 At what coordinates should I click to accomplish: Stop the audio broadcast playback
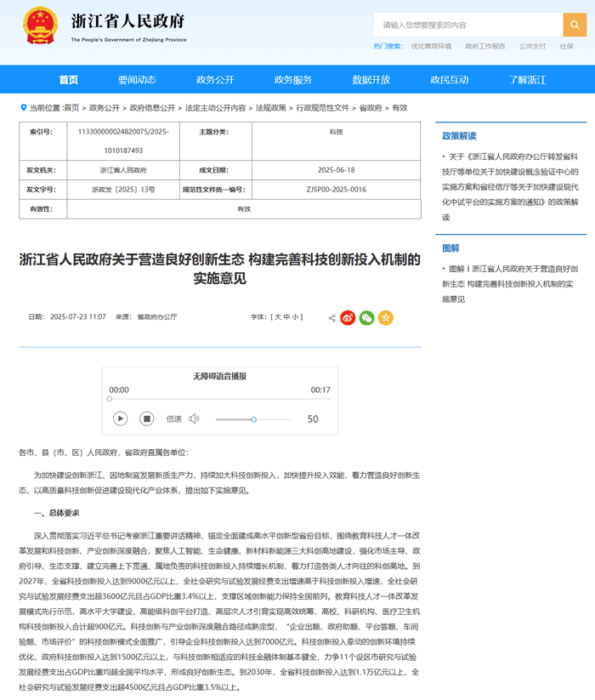146,418
